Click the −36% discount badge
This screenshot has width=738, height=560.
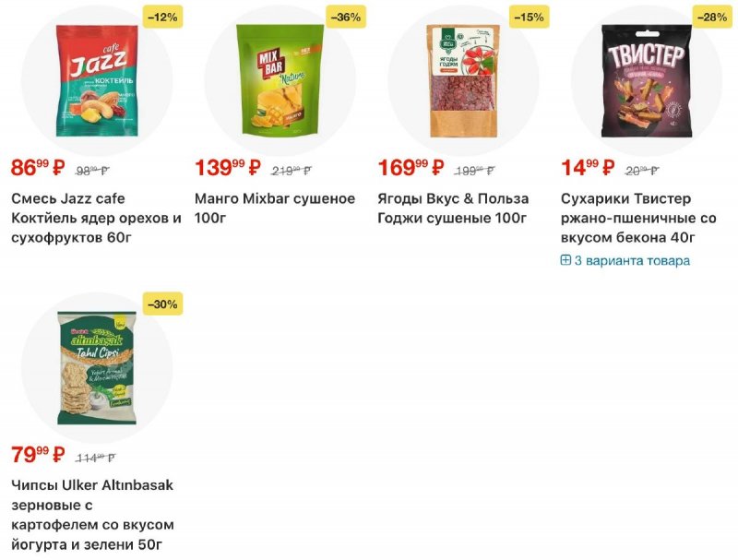coord(346,17)
